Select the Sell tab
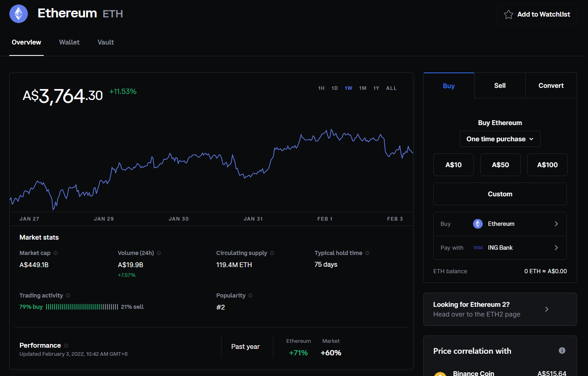The image size is (588, 376). 500,86
